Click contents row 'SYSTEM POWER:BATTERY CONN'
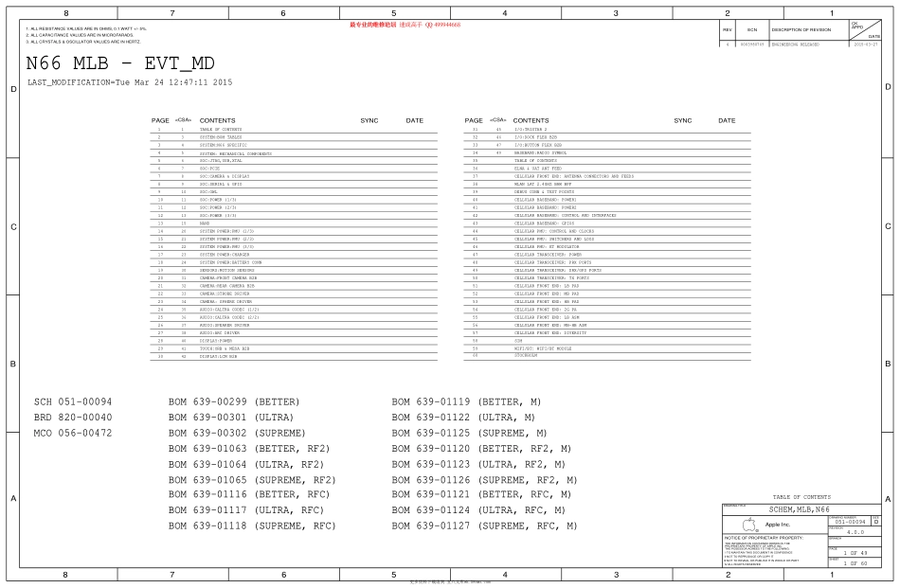The width and height of the screenshot is (900, 588). [294, 262]
